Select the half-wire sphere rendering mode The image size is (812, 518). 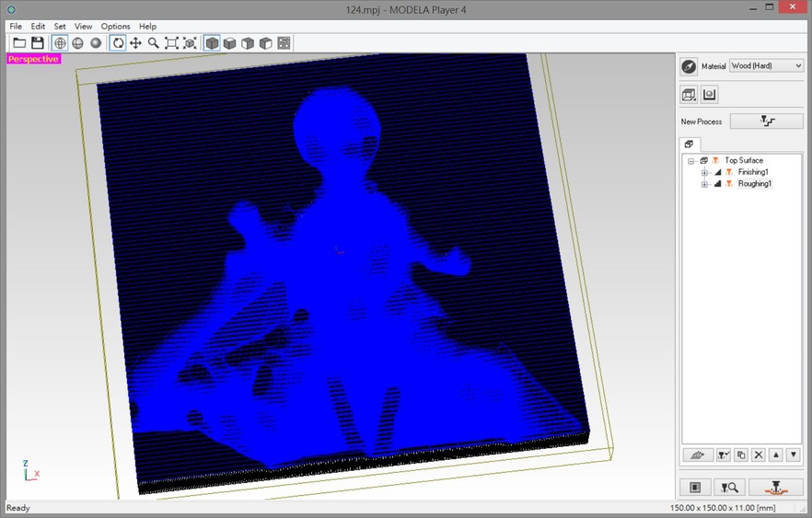coord(77,43)
